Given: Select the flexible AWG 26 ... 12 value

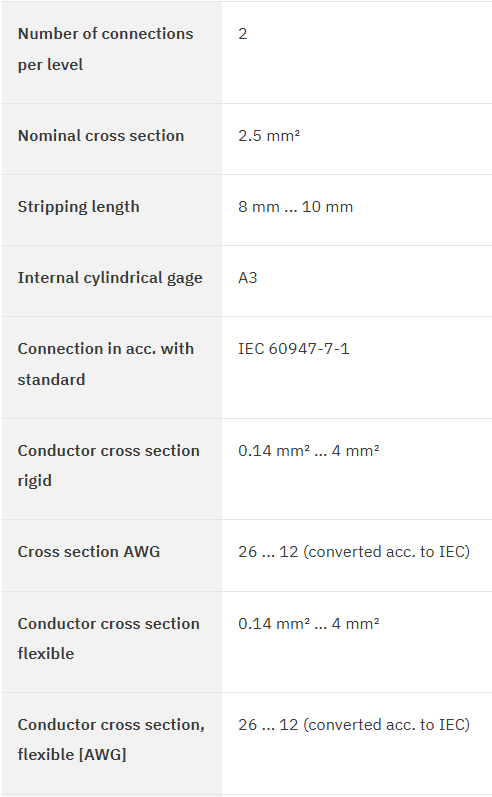Looking at the screenshot, I should click(x=354, y=724).
